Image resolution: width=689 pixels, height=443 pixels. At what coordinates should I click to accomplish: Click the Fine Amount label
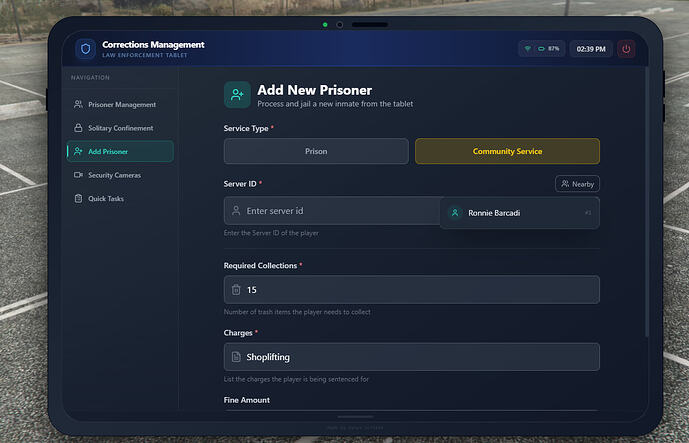coord(247,400)
